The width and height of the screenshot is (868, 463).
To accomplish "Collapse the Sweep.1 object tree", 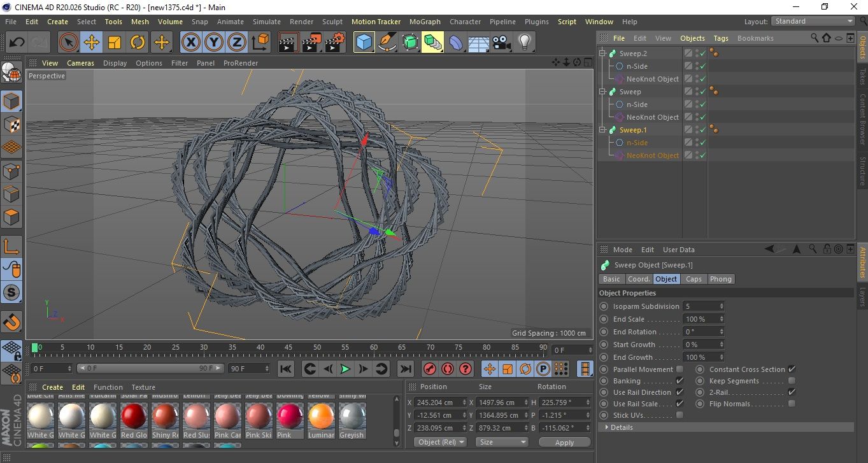I will [602, 130].
